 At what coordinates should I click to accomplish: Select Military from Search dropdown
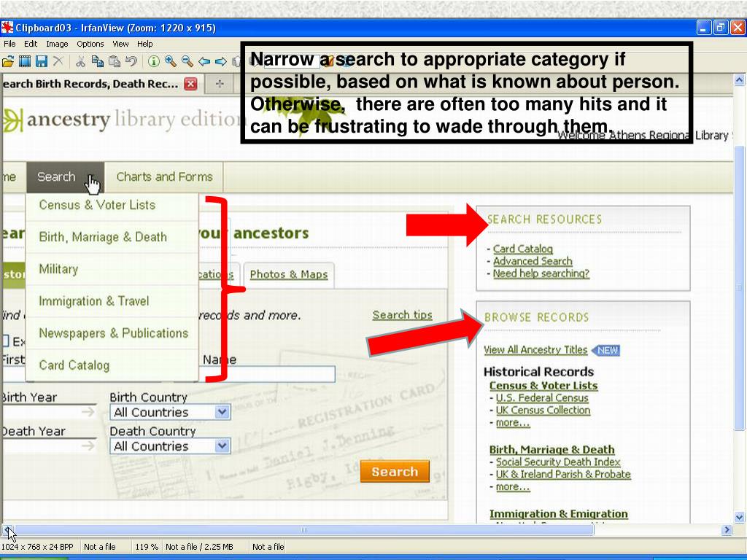click(112, 269)
